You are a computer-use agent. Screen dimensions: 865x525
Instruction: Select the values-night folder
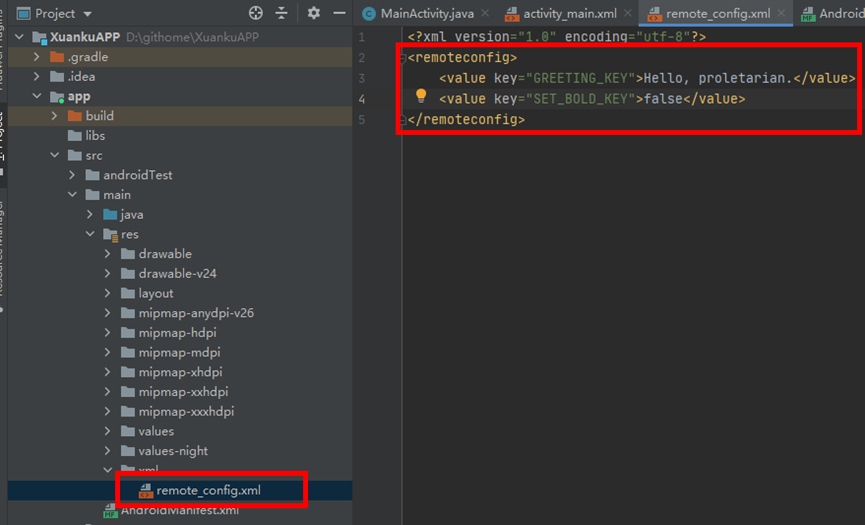tap(173, 451)
